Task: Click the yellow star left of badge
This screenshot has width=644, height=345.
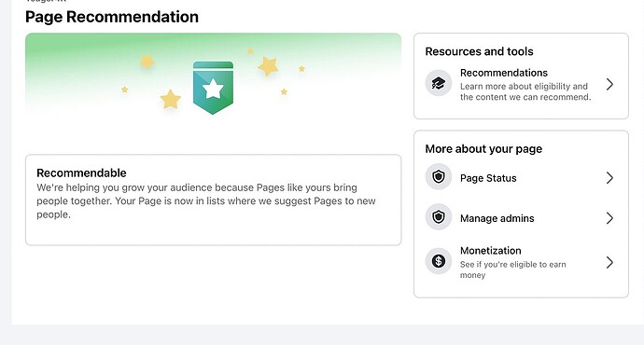Action: (170, 99)
